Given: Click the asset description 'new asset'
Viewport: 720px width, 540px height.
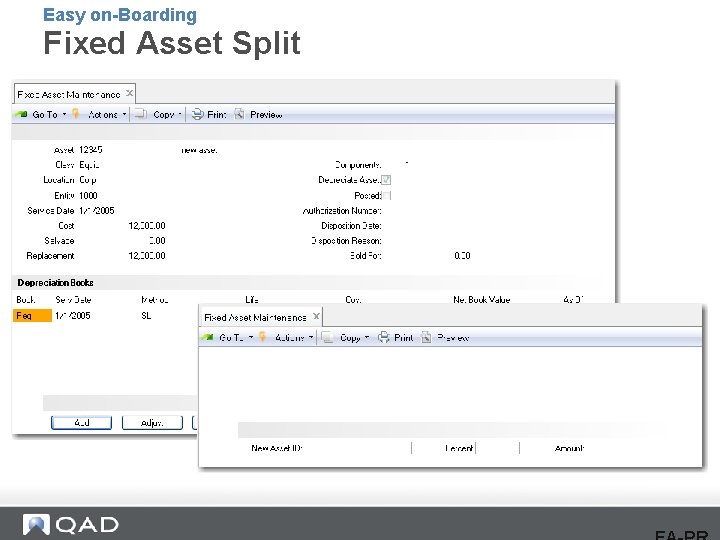Looking at the screenshot, I should click(199, 150).
